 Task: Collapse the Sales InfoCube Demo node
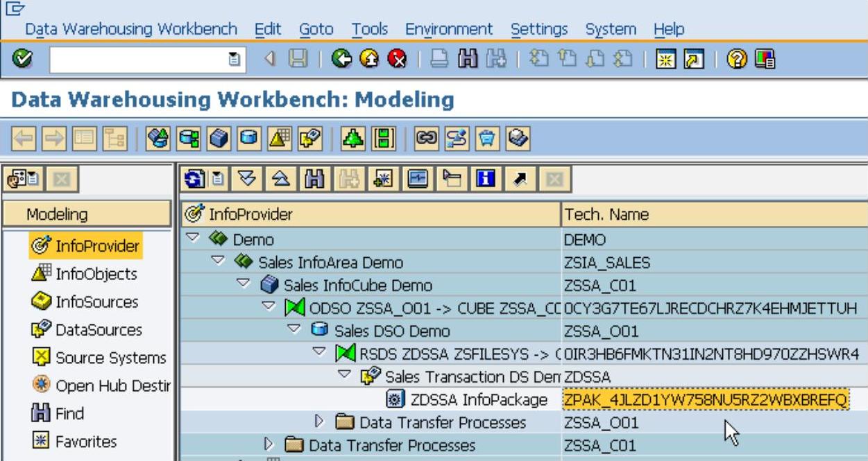click(x=244, y=284)
